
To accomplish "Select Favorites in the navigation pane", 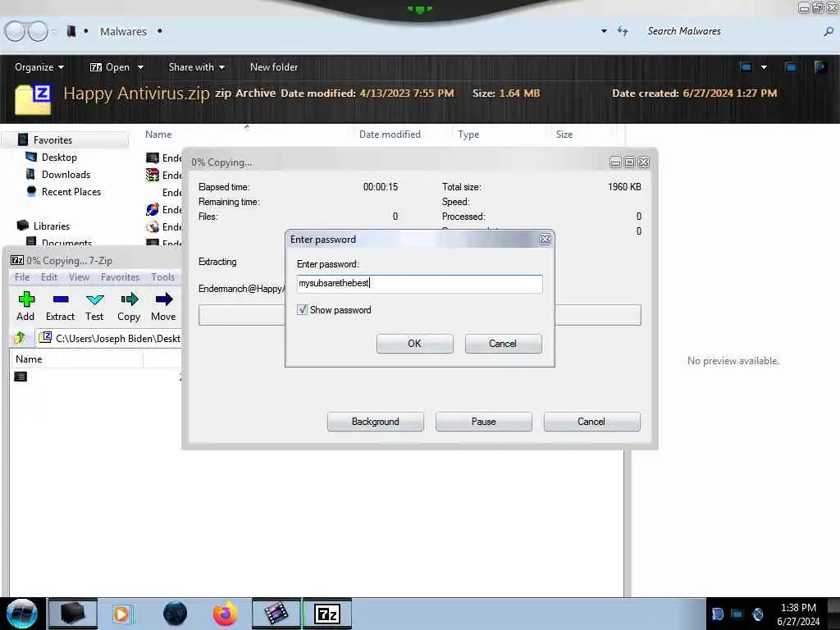I will point(52,139).
